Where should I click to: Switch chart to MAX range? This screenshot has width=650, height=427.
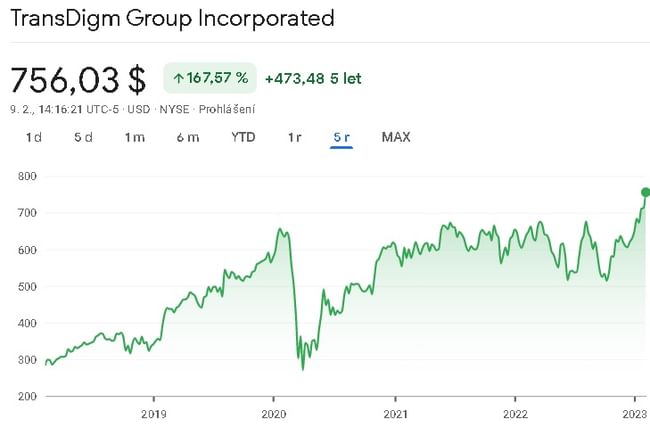(x=396, y=137)
